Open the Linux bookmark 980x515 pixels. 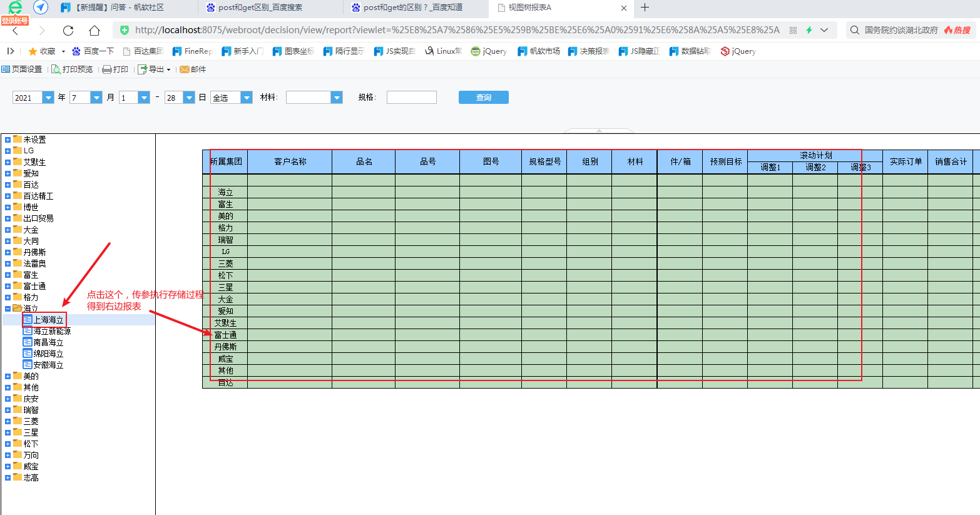pyautogui.click(x=443, y=51)
